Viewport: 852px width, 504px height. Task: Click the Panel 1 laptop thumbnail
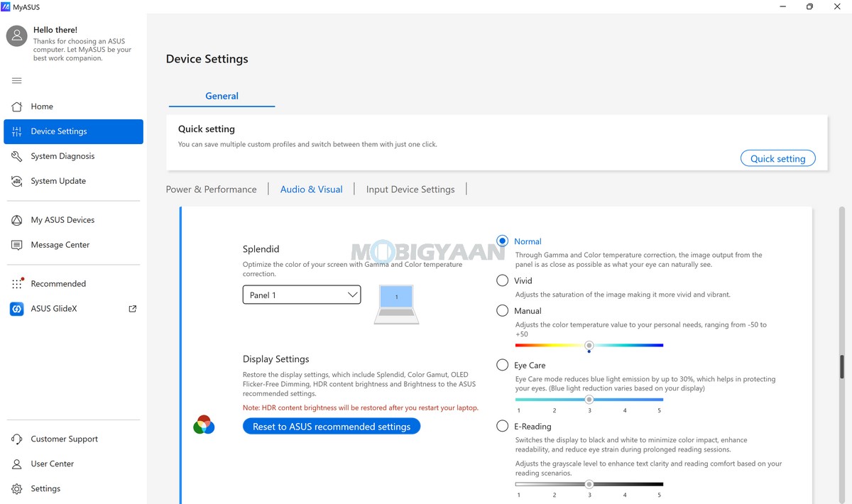tap(396, 305)
